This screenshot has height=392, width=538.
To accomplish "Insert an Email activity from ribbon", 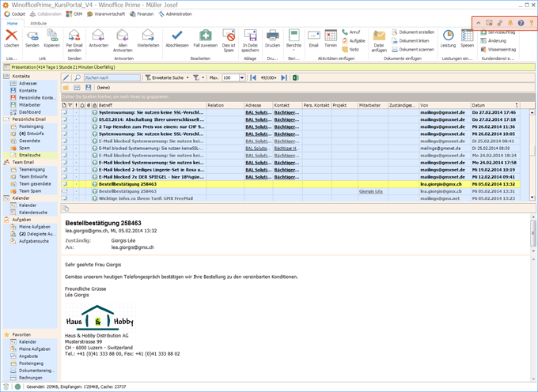I will tap(313, 36).
